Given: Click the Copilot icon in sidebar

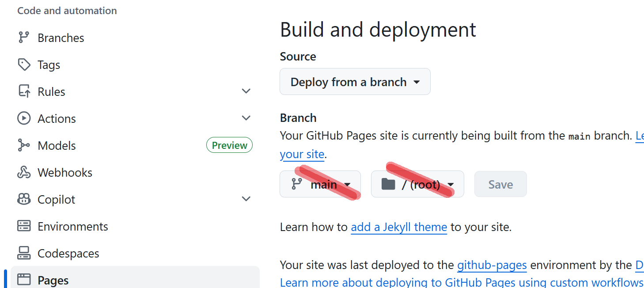Looking at the screenshot, I should [x=24, y=200].
